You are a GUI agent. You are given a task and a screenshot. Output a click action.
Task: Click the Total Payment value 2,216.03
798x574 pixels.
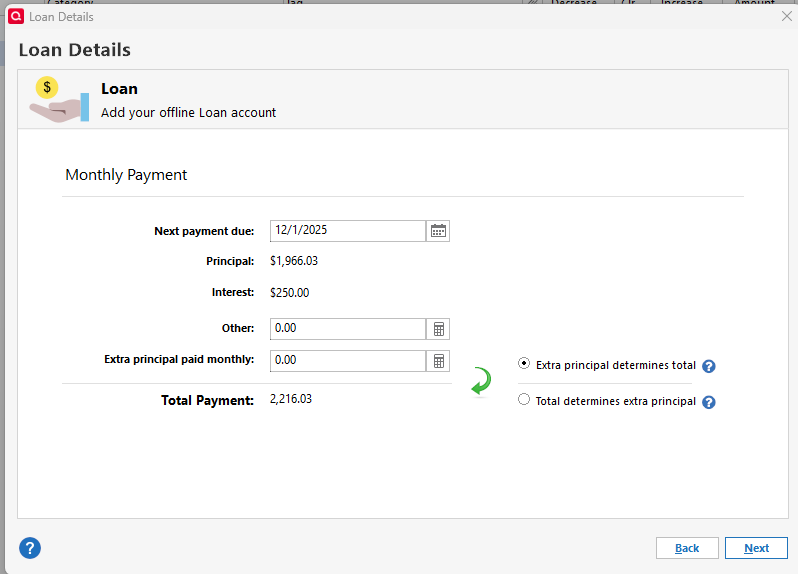click(x=291, y=399)
